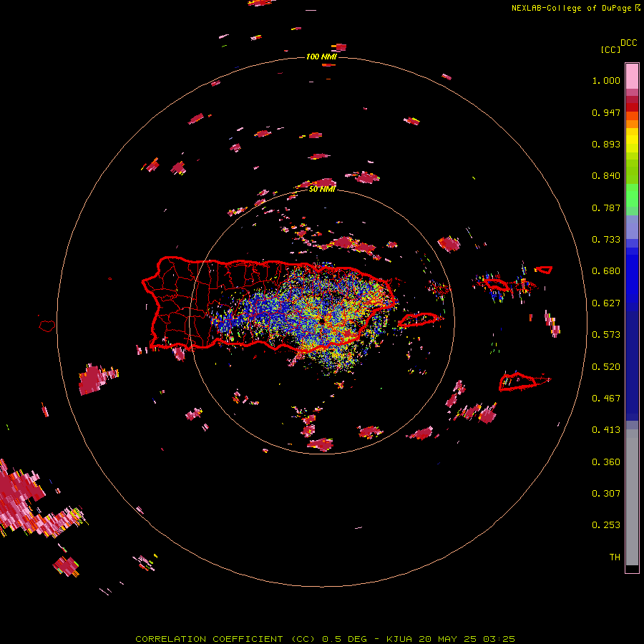
Task: Click the 100 NMI range ring label
Action: click(321, 57)
